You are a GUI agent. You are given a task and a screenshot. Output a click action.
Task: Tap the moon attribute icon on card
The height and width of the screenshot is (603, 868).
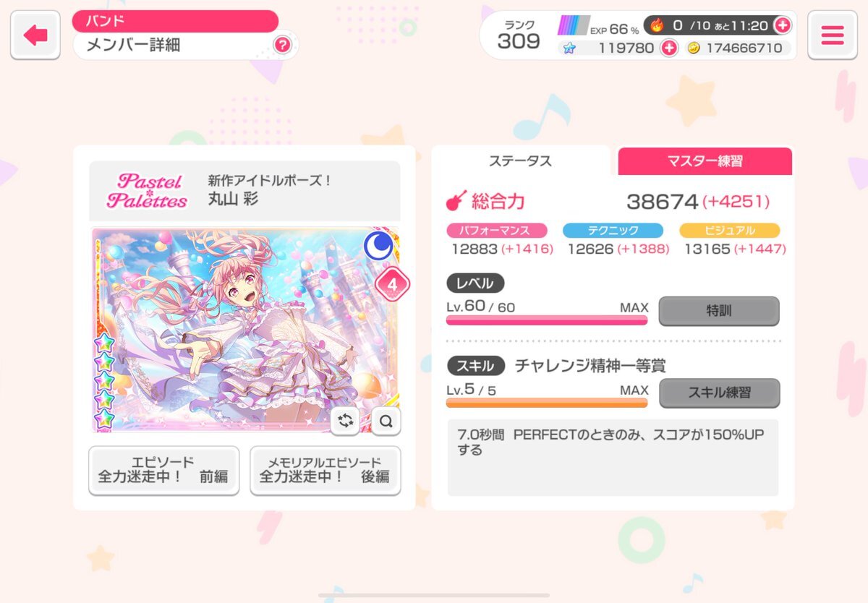tap(378, 247)
